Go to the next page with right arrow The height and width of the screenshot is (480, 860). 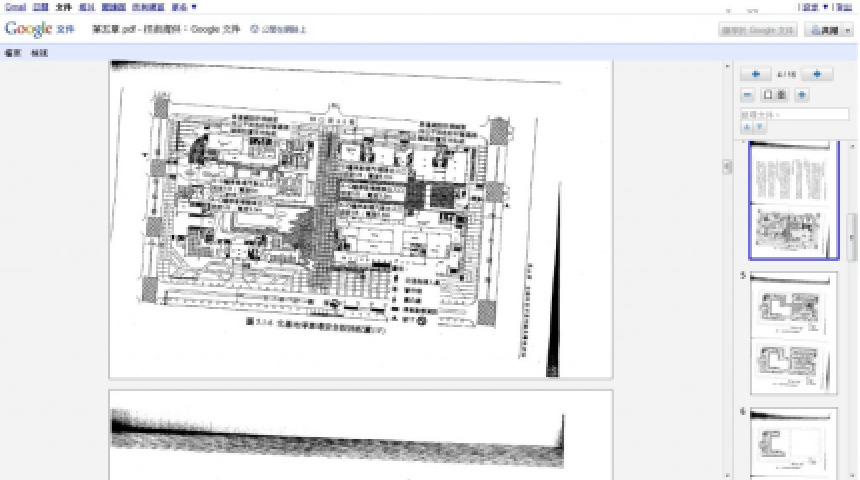pyautogui.click(x=817, y=74)
